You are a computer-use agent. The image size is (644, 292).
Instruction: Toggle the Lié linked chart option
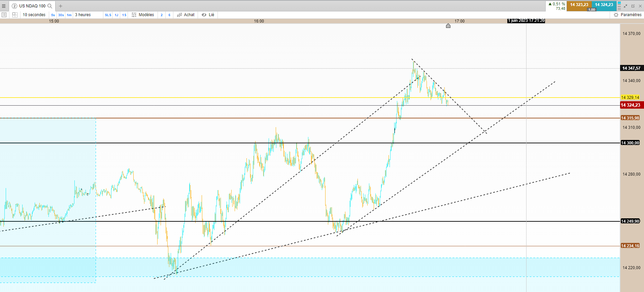[x=211, y=15]
